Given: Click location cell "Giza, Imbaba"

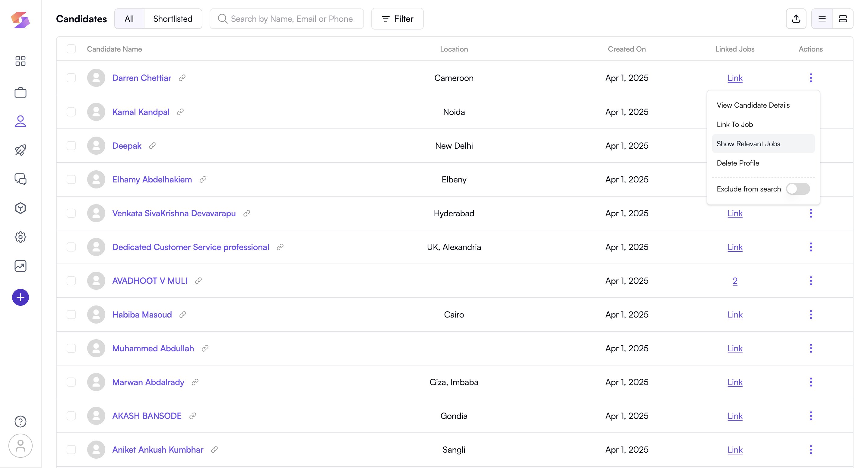Looking at the screenshot, I should tap(454, 382).
